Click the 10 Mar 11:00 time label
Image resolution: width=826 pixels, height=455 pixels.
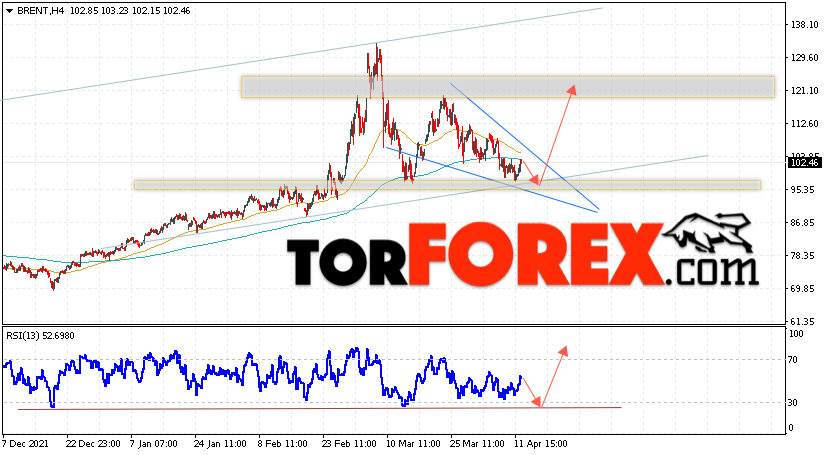click(414, 444)
